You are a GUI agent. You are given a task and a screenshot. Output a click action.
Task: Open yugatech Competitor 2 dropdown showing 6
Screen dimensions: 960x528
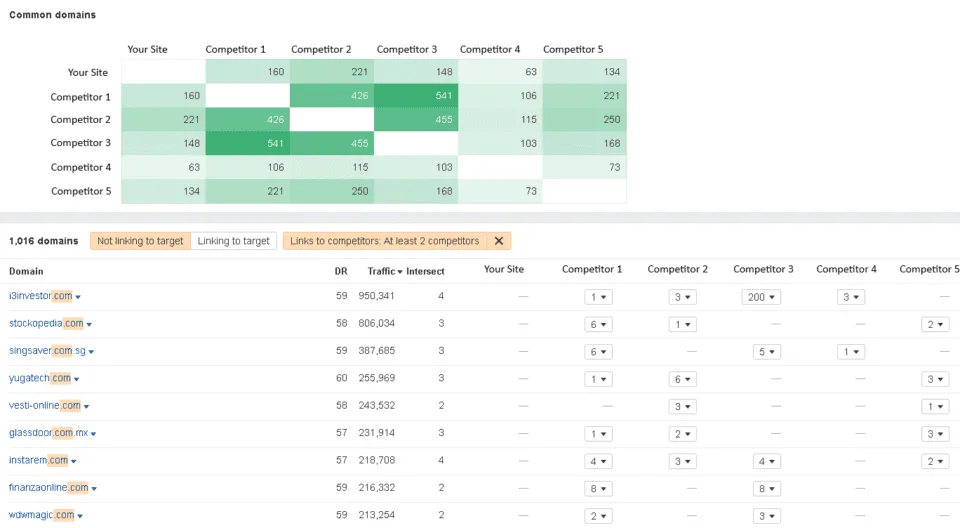(x=682, y=379)
